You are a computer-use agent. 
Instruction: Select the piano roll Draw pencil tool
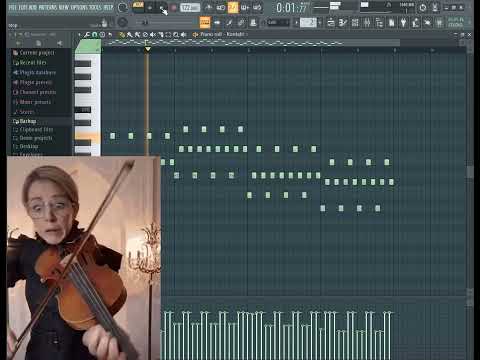(122, 34)
